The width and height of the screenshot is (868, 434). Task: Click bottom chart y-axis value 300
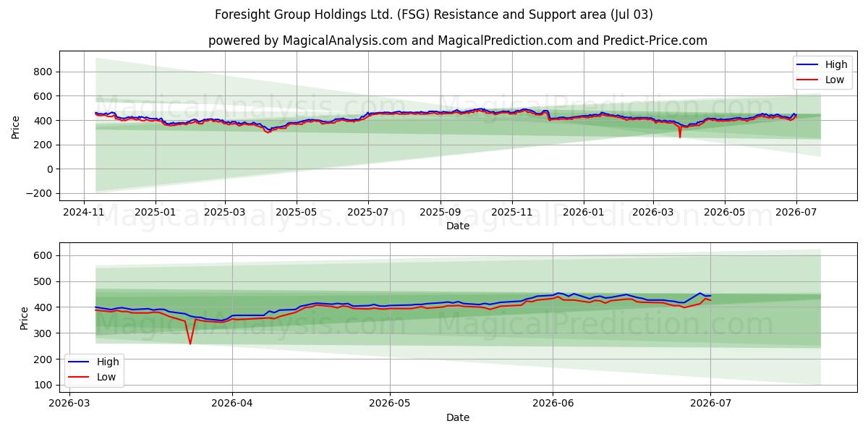coord(43,333)
